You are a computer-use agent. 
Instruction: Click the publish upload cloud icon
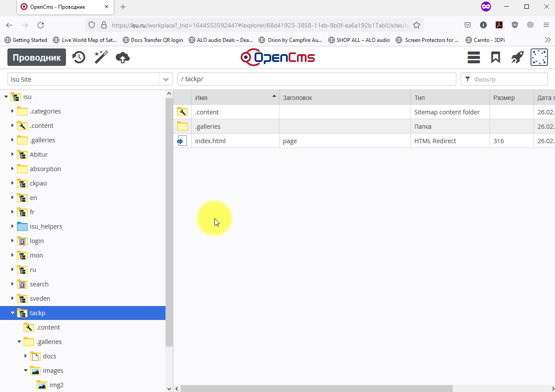(122, 57)
